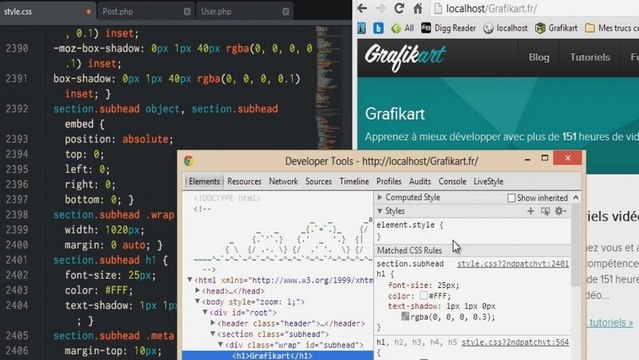
Task: Follow the style.css?2ndpatchvt:2401 source link
Action: [x=513, y=264]
